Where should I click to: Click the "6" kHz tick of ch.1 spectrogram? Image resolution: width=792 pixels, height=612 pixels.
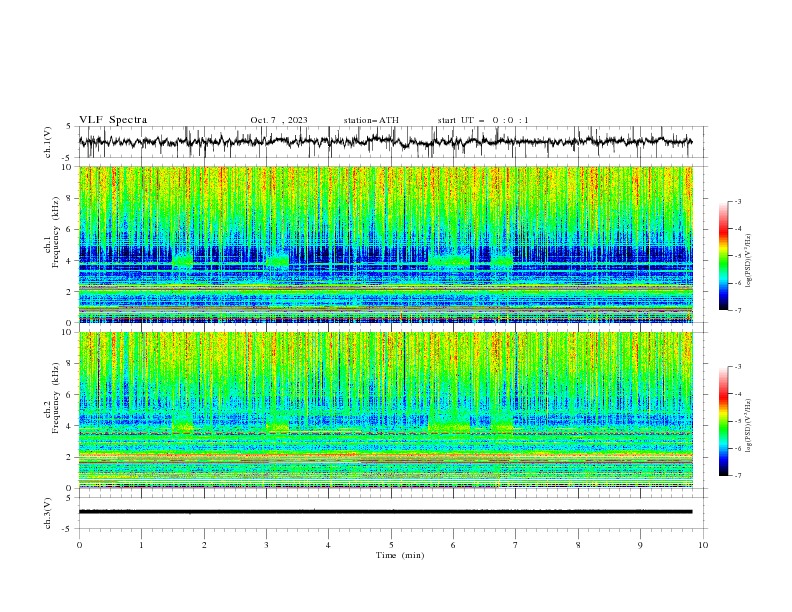(72, 229)
